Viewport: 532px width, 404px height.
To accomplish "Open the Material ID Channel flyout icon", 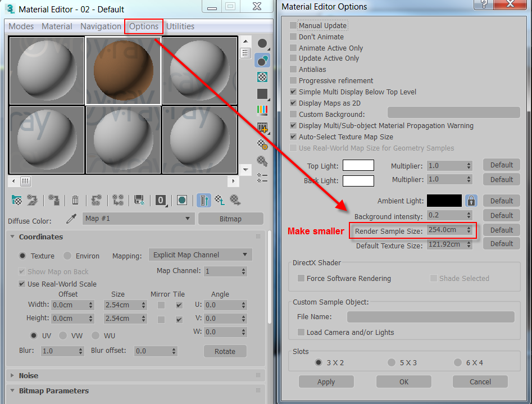I will 161,200.
